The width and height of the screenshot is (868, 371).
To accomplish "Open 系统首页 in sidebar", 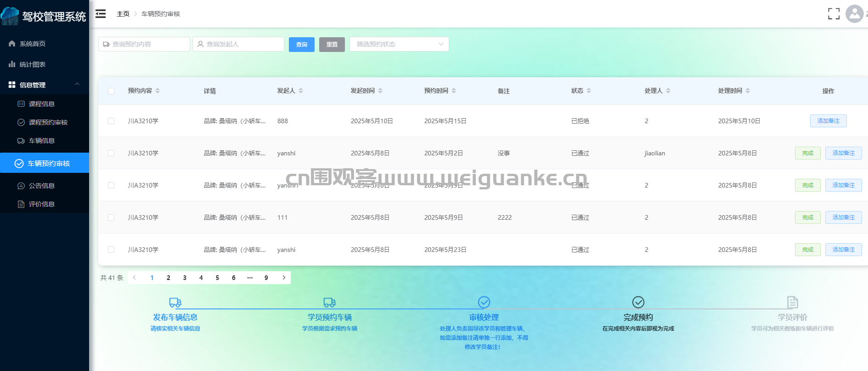I will click(x=45, y=44).
